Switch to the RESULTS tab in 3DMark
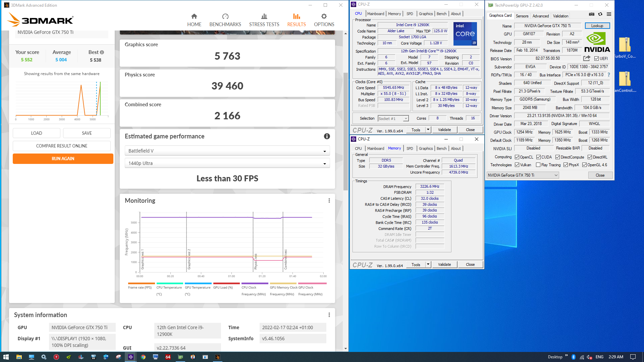Image resolution: width=644 pixels, height=362 pixels. coord(296,20)
